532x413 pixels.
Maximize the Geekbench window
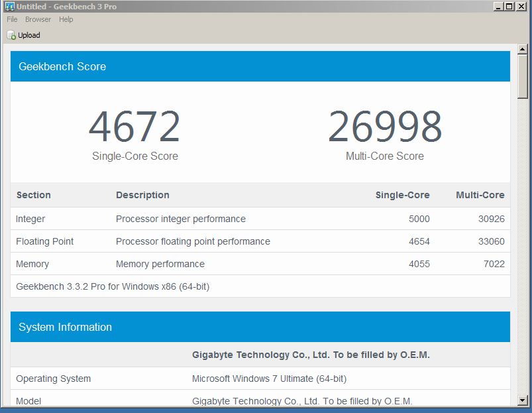tap(509, 7)
